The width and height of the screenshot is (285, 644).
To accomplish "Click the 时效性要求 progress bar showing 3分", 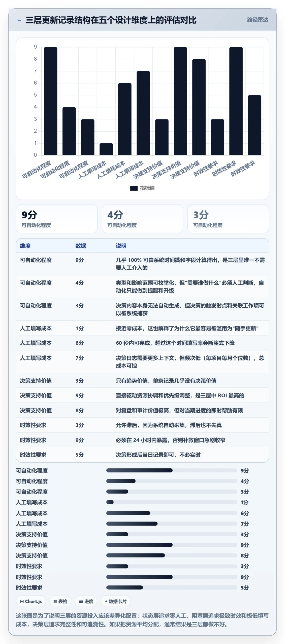I will click(172, 566).
